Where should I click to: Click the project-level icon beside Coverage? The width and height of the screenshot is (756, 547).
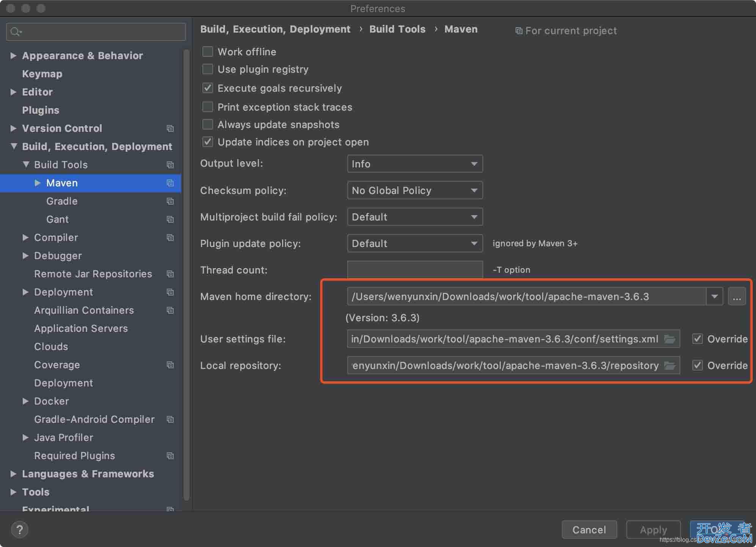coord(170,365)
